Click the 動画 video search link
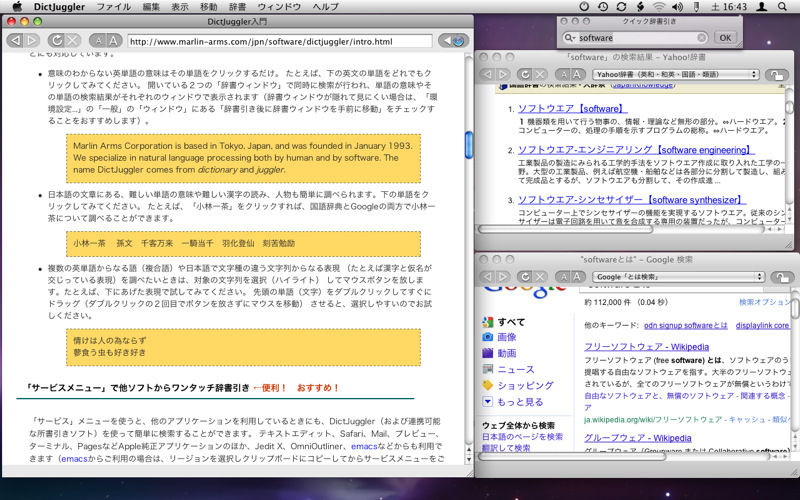This screenshot has width=800, height=500. click(x=507, y=353)
